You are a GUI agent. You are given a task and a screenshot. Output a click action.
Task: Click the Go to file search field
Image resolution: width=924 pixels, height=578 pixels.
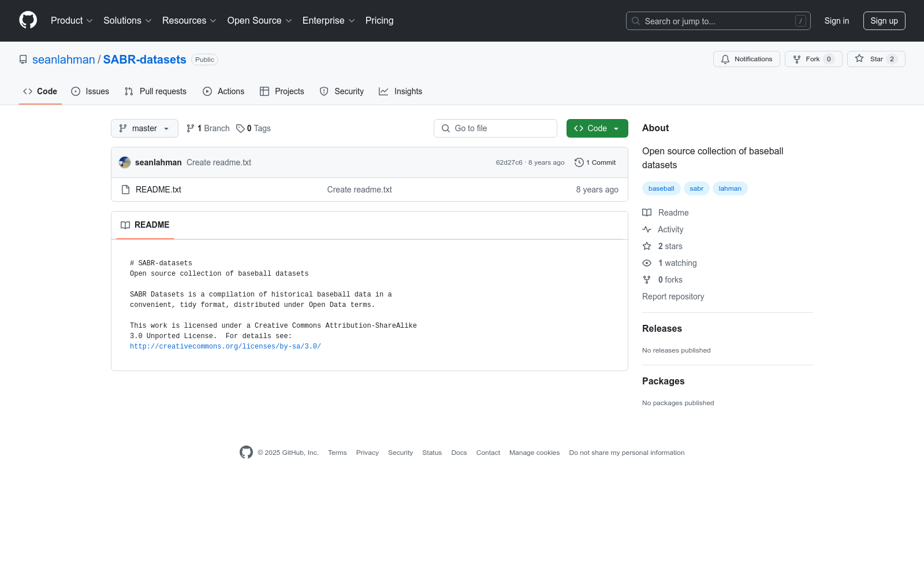click(495, 128)
